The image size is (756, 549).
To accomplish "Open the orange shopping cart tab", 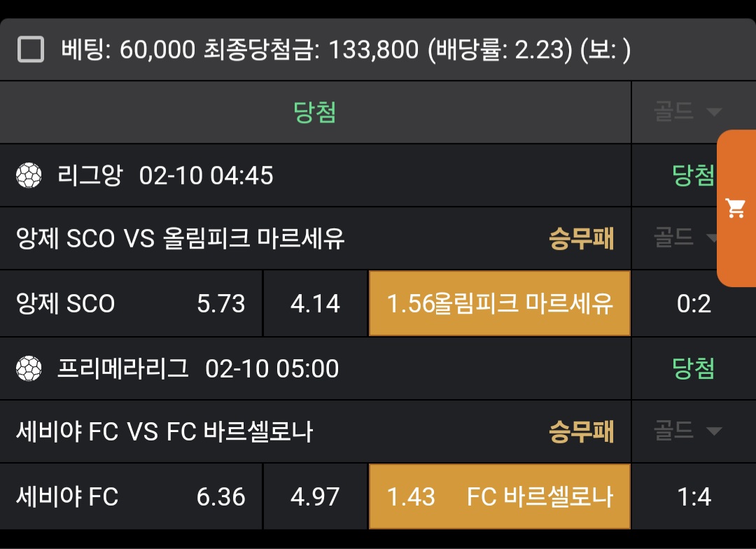I will click(x=736, y=208).
